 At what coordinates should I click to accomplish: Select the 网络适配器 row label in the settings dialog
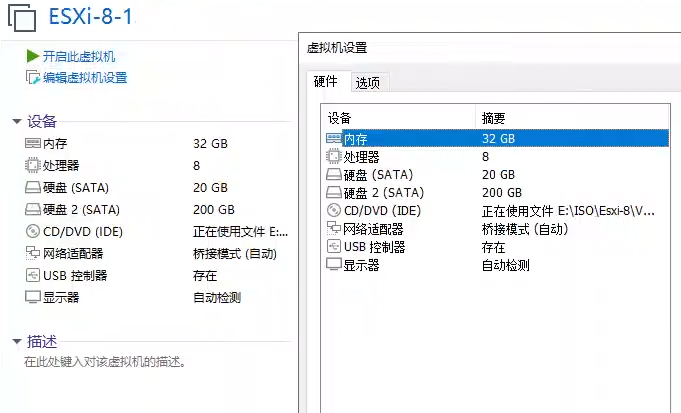tap(374, 229)
